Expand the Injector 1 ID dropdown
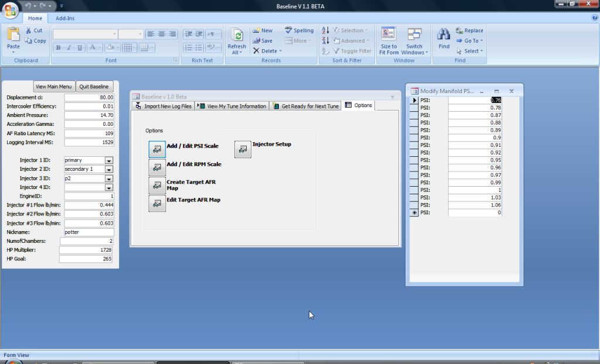This screenshot has width=600, height=364. [109, 160]
